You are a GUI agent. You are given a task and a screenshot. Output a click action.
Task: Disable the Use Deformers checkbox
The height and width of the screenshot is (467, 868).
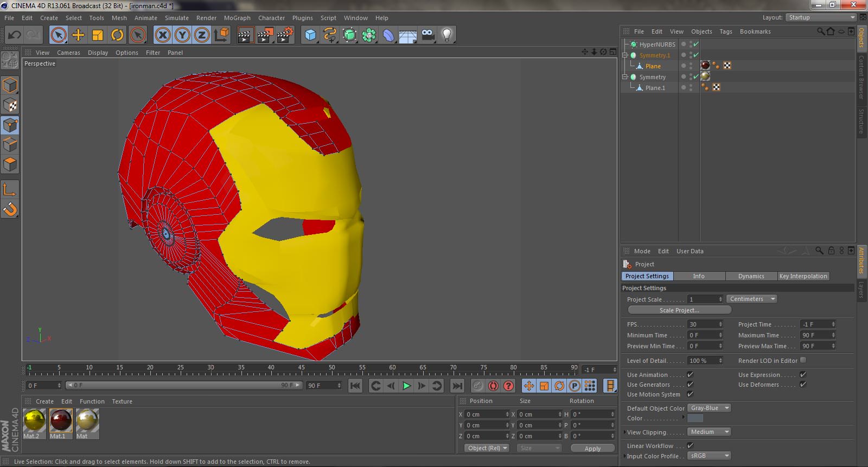pyautogui.click(x=803, y=385)
